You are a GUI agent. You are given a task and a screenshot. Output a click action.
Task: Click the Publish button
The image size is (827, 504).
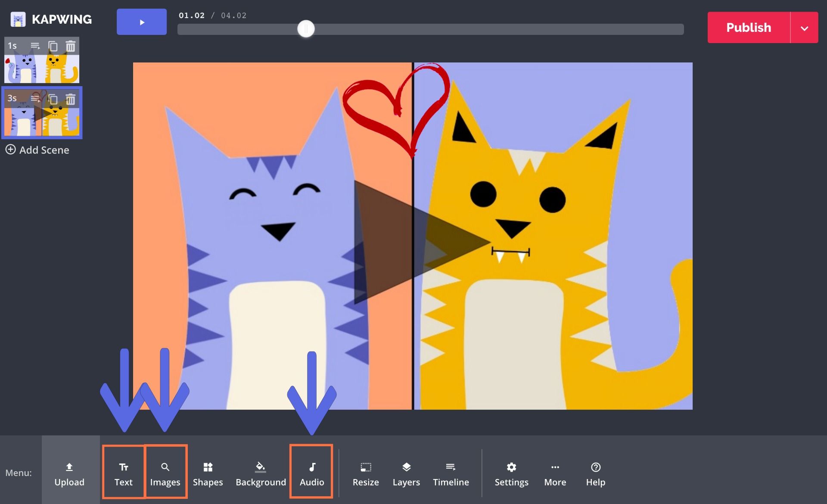[749, 28]
